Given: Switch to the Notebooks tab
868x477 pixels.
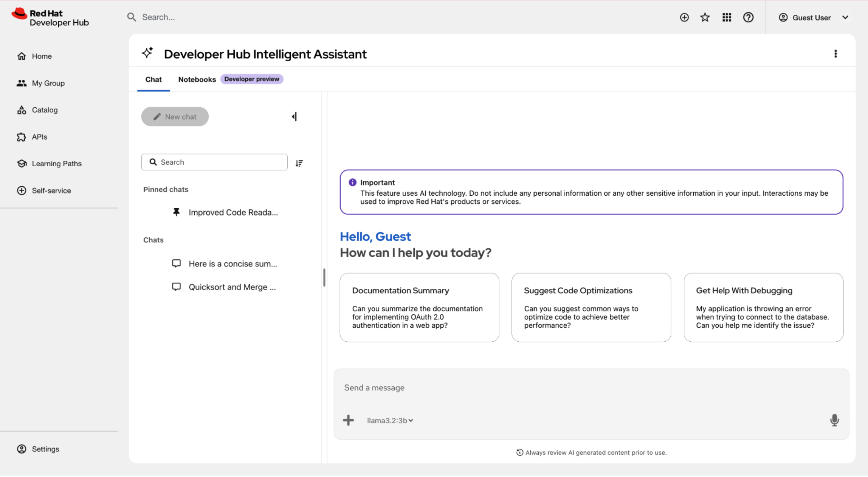Looking at the screenshot, I should [197, 79].
